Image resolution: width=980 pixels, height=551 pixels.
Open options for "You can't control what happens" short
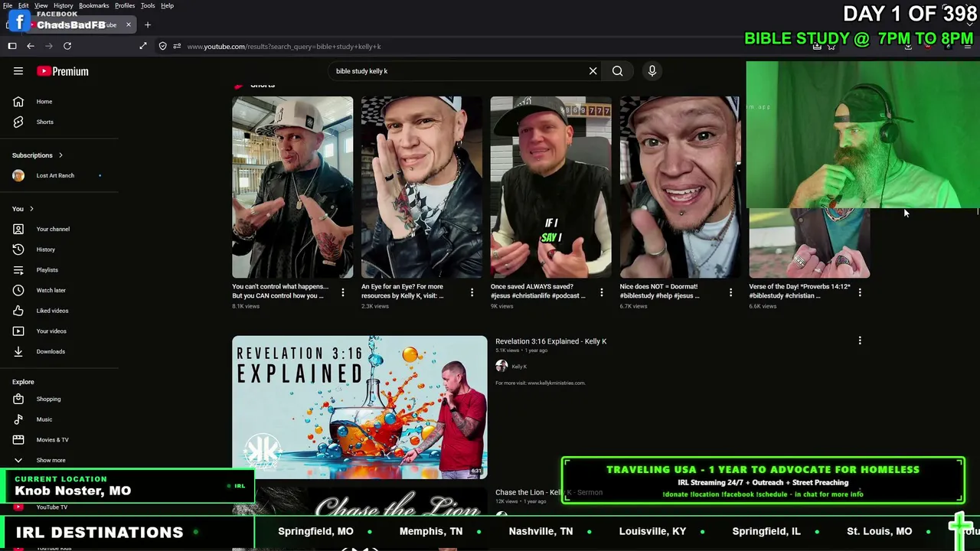coord(343,292)
